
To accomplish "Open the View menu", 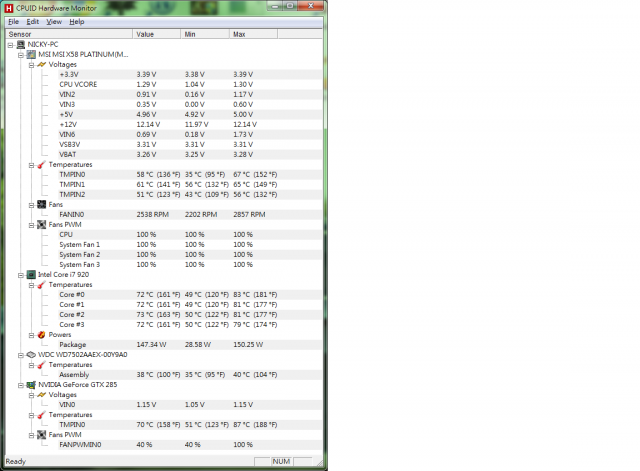I will [x=54, y=22].
